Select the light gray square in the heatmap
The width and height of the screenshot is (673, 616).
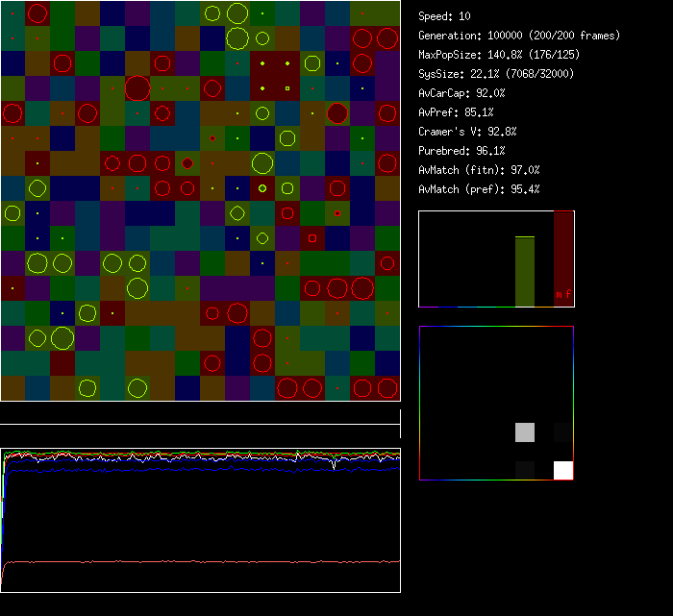point(525,431)
